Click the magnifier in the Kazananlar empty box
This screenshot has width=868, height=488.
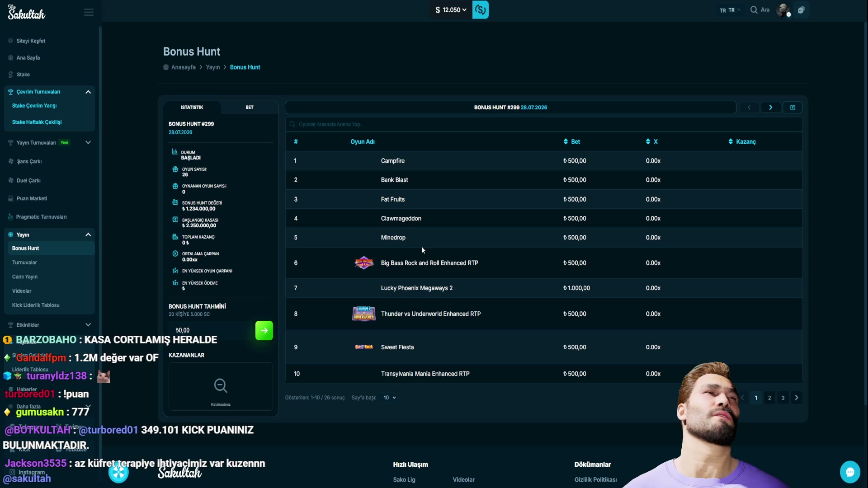point(221,385)
